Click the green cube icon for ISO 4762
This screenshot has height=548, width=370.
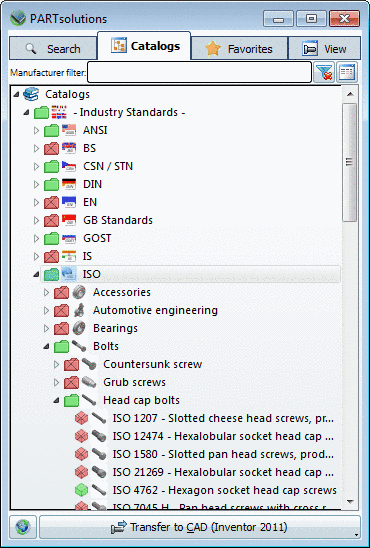(81, 490)
